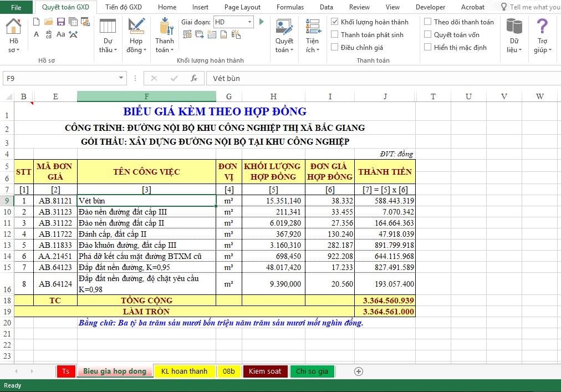Open the KL hoan thanh sheet tab
Image resolution: width=561 pixels, height=392 pixels.
(x=184, y=371)
